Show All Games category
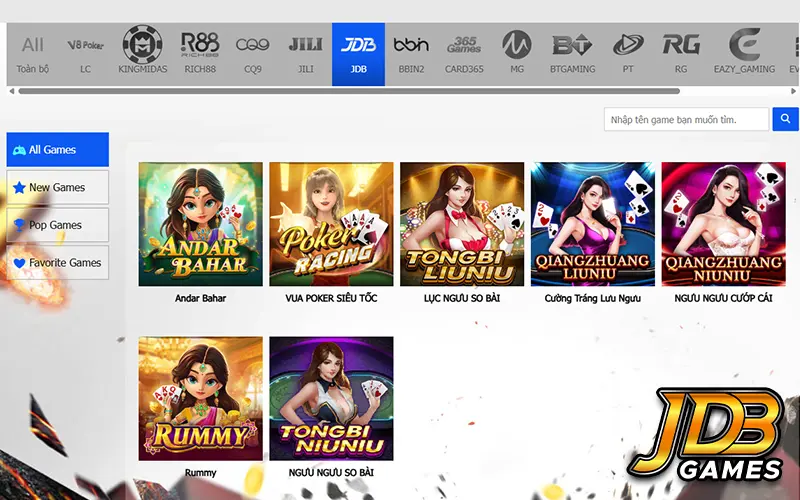800x500 pixels. 58,149
